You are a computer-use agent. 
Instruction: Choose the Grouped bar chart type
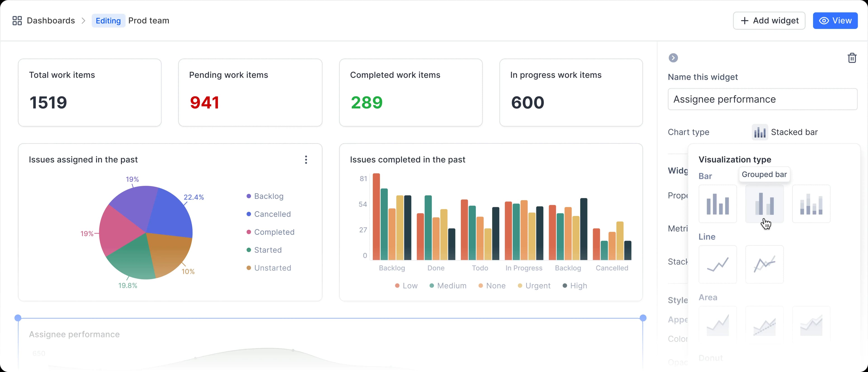[764, 204]
